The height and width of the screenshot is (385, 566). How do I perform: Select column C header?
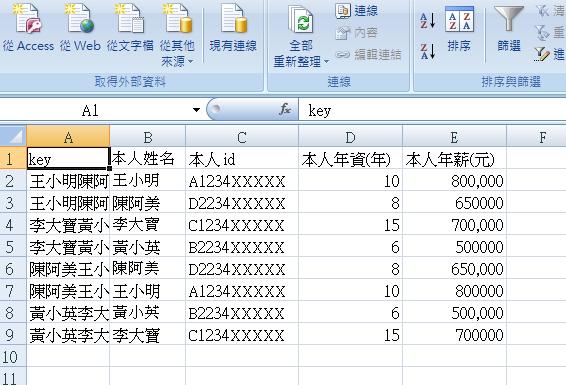click(242, 137)
